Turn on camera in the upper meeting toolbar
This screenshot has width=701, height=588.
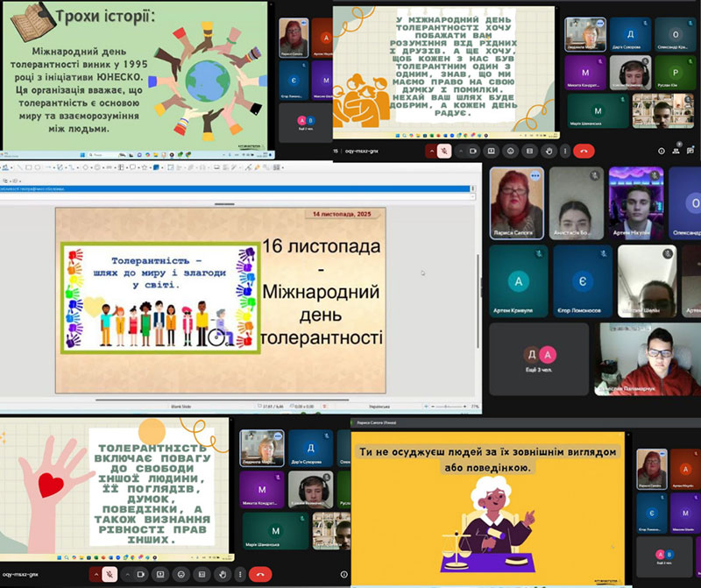[474, 151]
